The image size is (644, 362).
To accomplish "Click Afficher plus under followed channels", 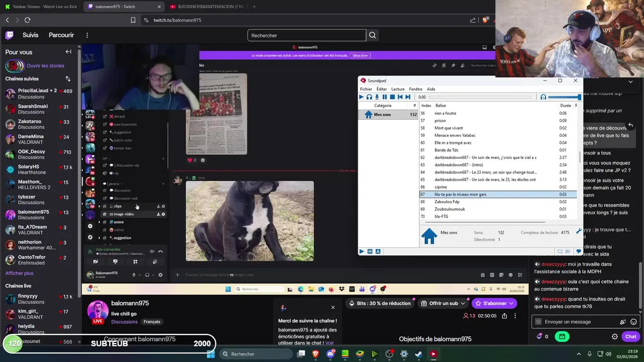I will pyautogui.click(x=19, y=273).
